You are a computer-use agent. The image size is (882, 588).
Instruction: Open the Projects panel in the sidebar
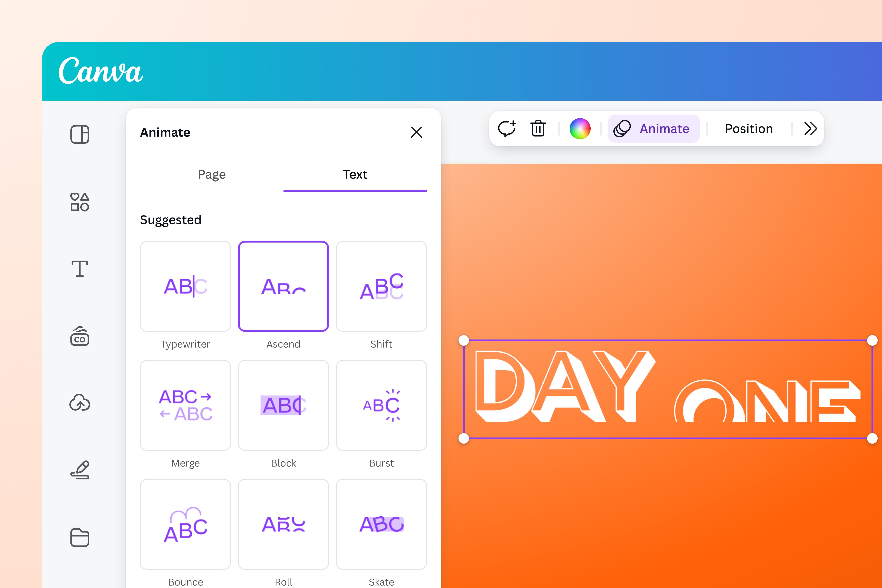point(79,537)
